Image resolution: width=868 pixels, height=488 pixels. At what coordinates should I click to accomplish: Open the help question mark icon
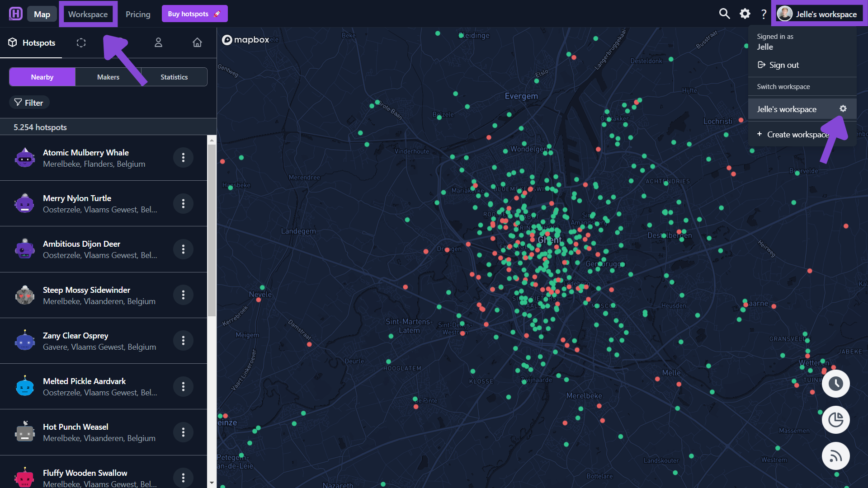pos(764,14)
